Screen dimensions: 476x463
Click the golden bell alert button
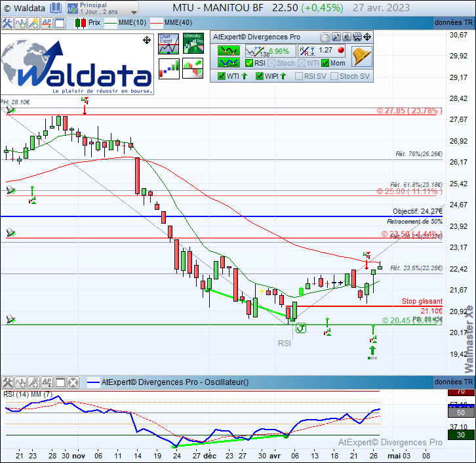coord(361,56)
